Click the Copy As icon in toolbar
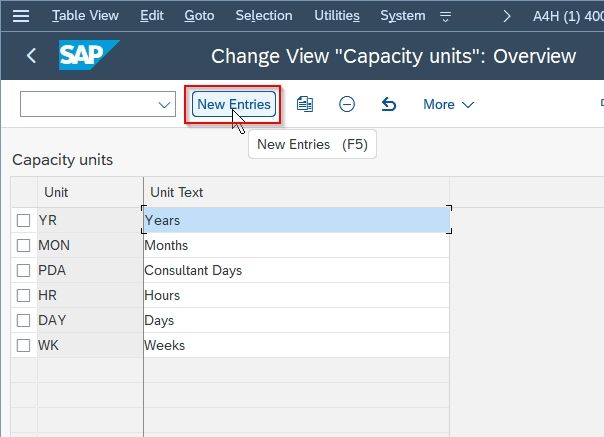 305,104
